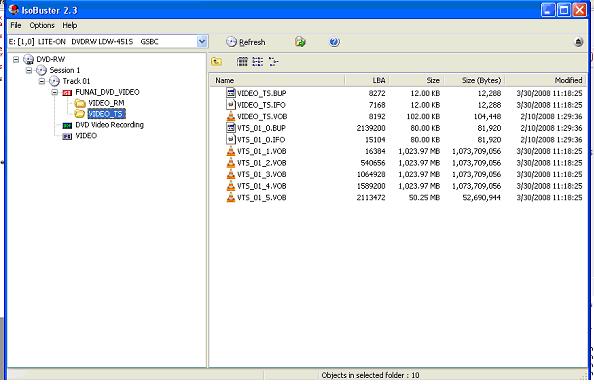This screenshot has height=384, width=594.
Task: Click the VLC cone icon of VTS_01_5.VOB
Action: coord(231,197)
